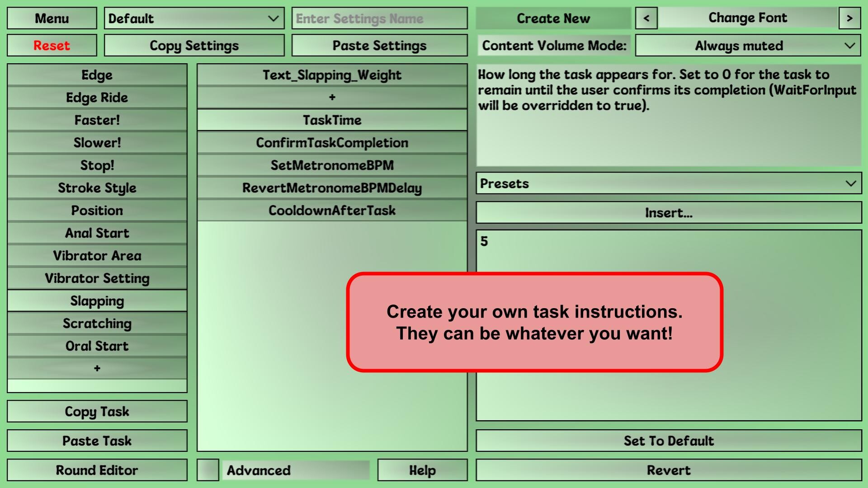Select SetMetronomeBPM property
This screenshot has width=868, height=488.
(x=332, y=165)
